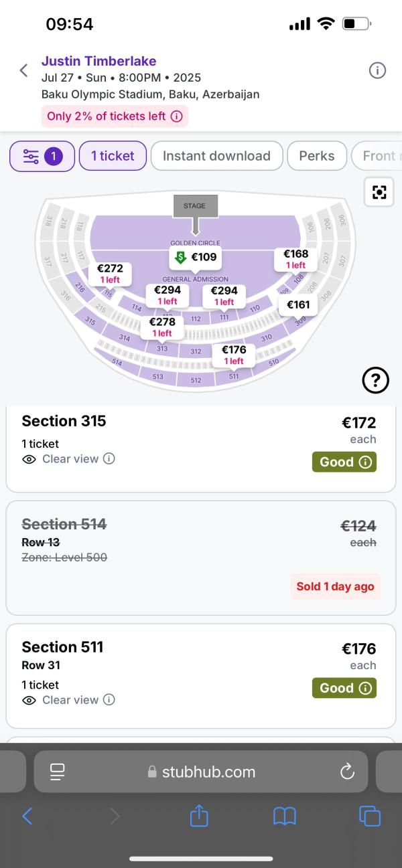Select the €176 marker on section 511
This screenshot has height=868, width=402.
click(x=233, y=354)
